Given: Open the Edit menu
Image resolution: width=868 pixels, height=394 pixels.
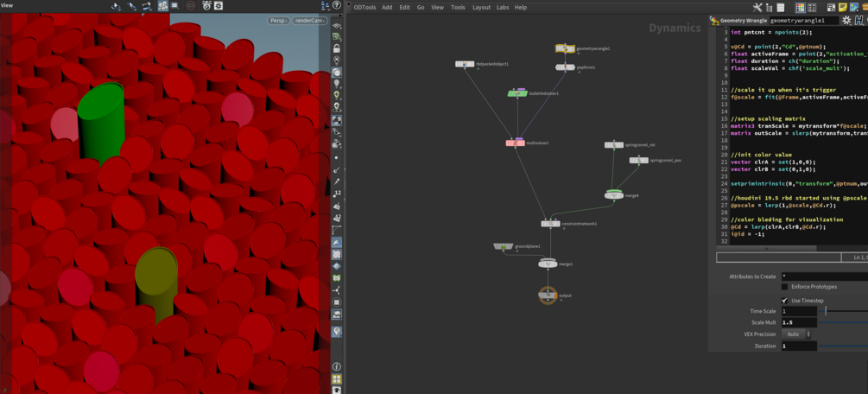Looking at the screenshot, I should click(x=405, y=8).
